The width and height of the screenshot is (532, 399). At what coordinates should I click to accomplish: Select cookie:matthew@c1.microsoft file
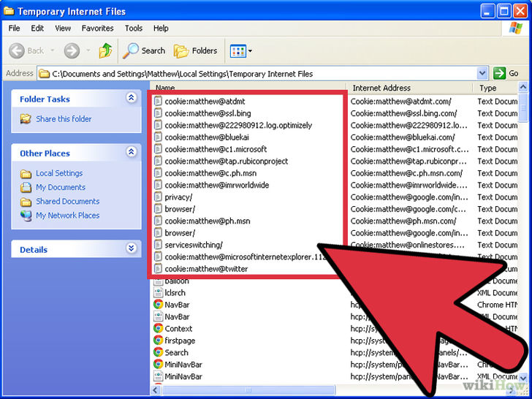pos(216,149)
